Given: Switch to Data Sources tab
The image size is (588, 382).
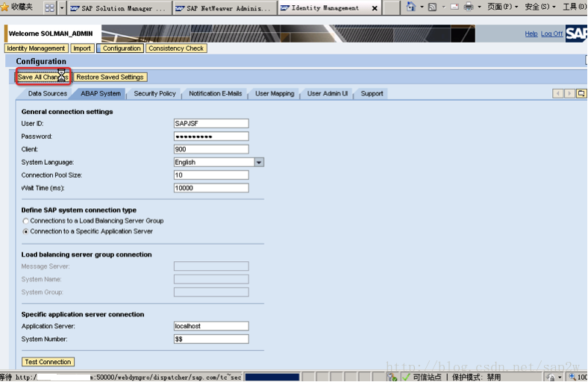Looking at the screenshot, I should [x=48, y=94].
